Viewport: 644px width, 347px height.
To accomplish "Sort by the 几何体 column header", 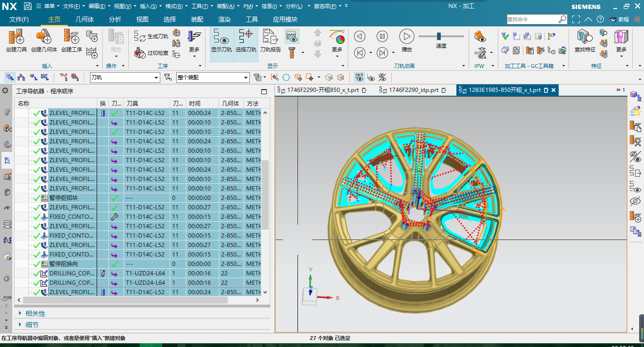I will click(x=231, y=103).
